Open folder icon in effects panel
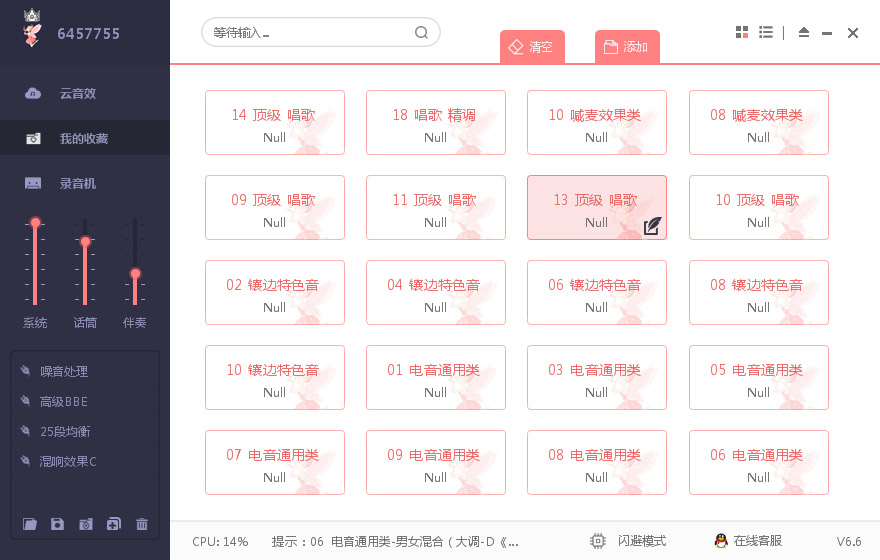 30,524
